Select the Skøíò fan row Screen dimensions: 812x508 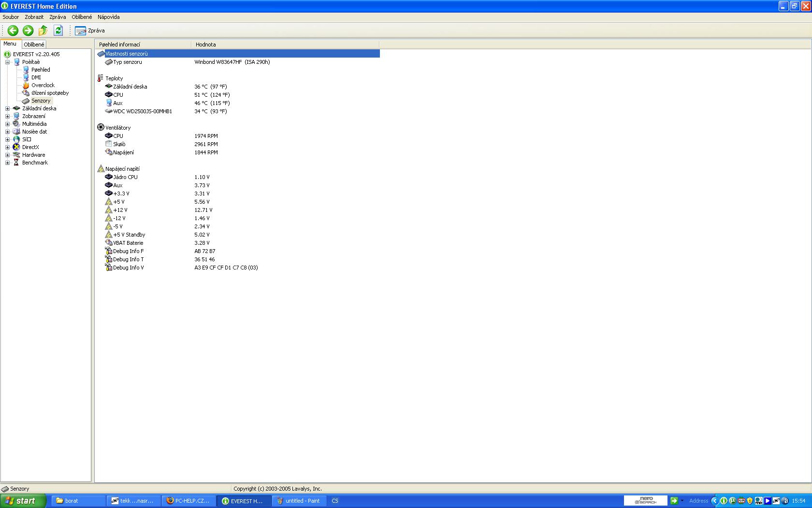click(238, 144)
